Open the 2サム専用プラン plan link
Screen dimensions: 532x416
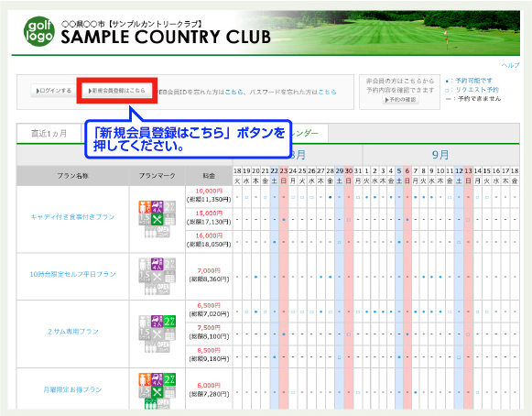click(73, 332)
